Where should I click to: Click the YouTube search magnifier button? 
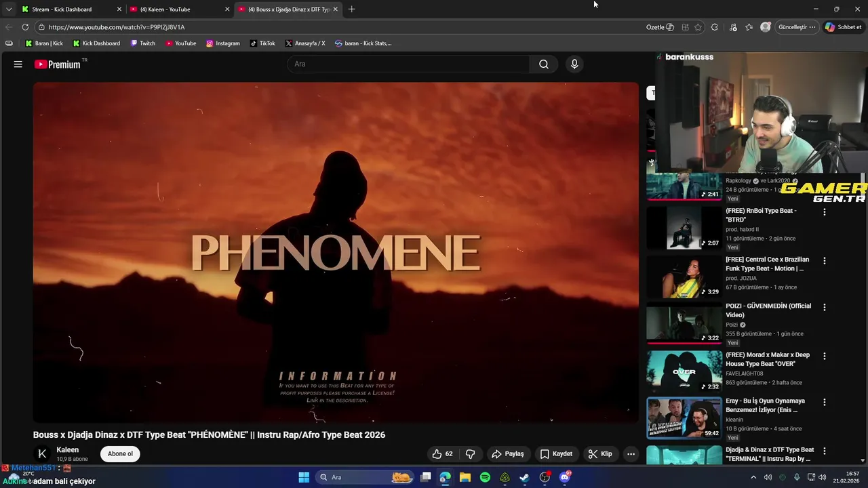(544, 64)
